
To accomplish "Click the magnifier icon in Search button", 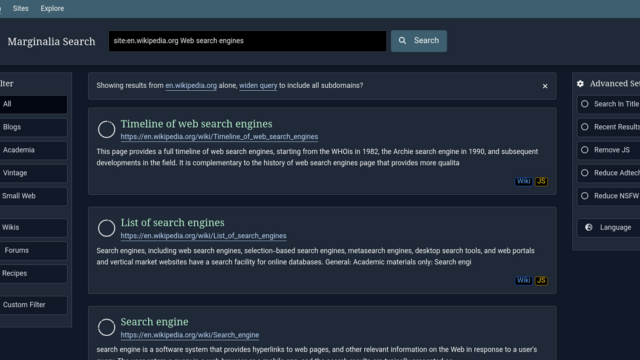I will click(402, 41).
